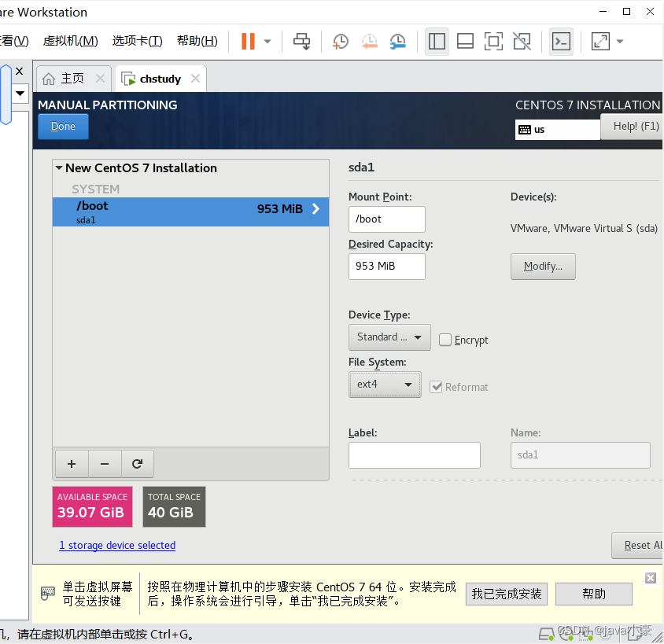The width and height of the screenshot is (664, 644).
Task: Click the 帮助 button in install bar
Action: pos(594,594)
